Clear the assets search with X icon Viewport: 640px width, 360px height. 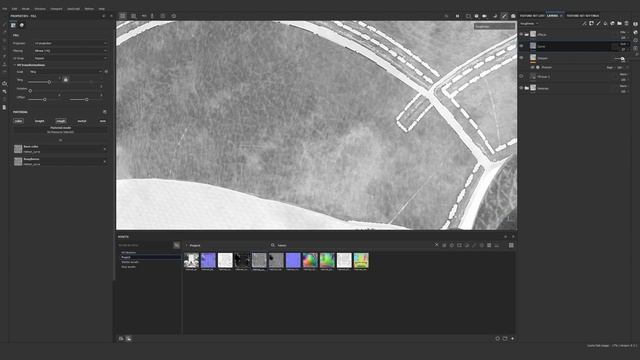coord(436,245)
